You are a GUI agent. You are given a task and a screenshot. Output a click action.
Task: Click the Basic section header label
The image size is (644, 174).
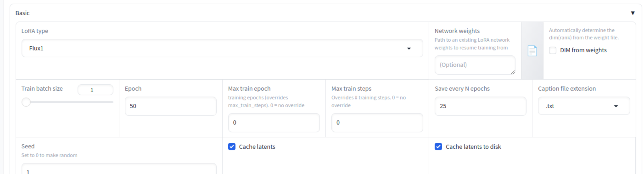[x=22, y=13]
